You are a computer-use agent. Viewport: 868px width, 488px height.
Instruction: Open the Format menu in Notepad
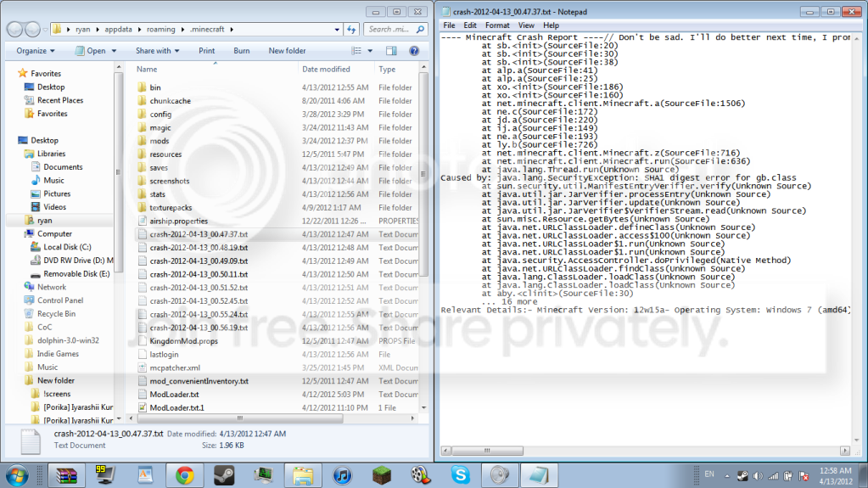pyautogui.click(x=497, y=26)
